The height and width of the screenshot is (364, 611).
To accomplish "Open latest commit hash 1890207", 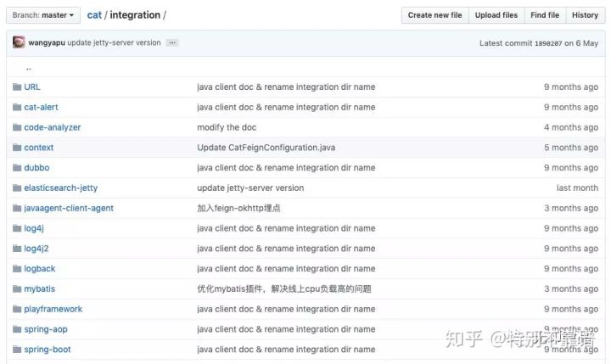I will [x=548, y=43].
